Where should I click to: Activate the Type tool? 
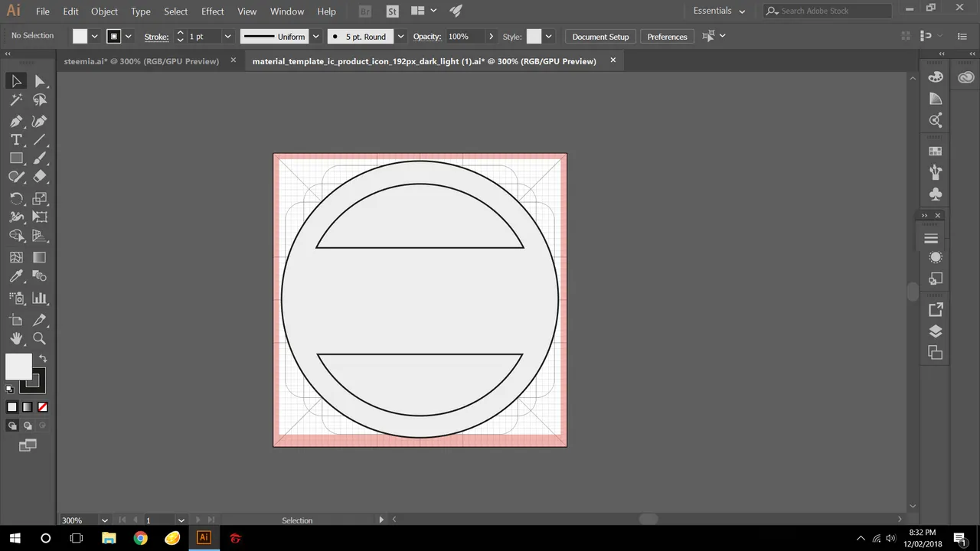pyautogui.click(x=16, y=140)
